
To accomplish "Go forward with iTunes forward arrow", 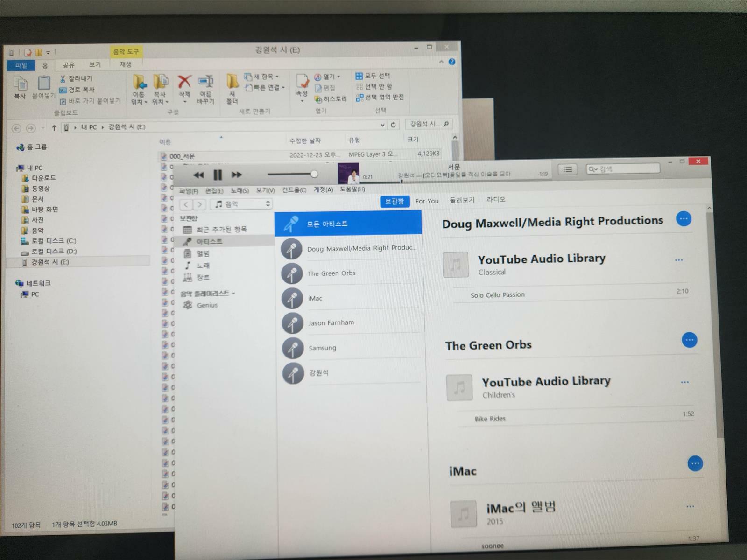I will pos(199,204).
